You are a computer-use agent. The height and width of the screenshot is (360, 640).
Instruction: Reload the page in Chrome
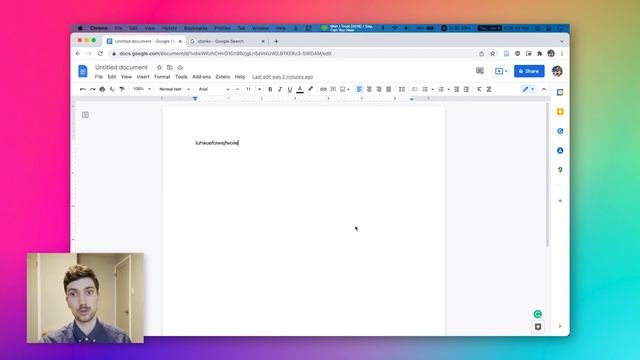[100, 53]
